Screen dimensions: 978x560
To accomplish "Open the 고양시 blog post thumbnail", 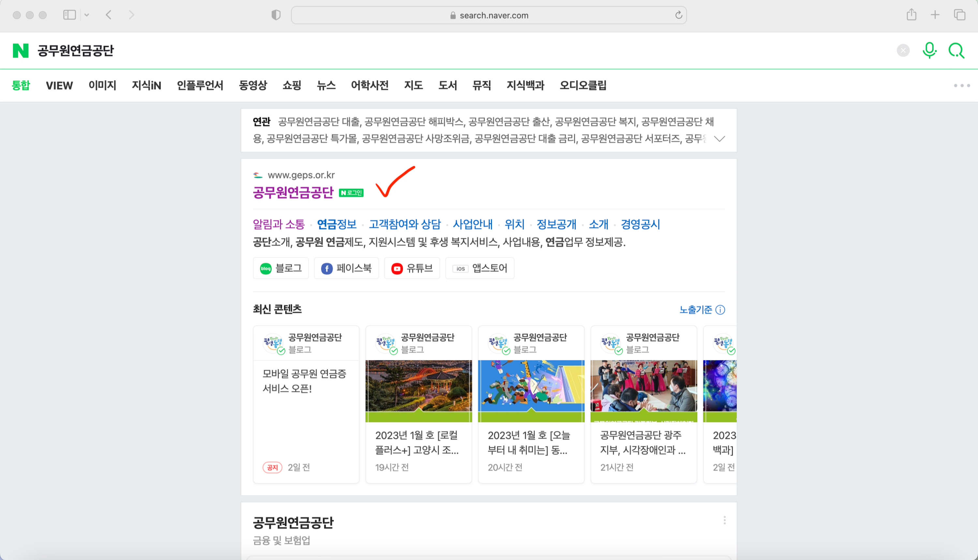I will tap(418, 391).
